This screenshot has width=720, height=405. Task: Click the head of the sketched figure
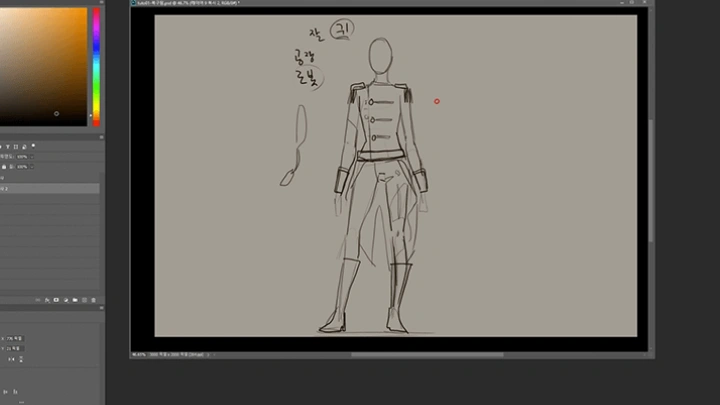click(x=381, y=56)
